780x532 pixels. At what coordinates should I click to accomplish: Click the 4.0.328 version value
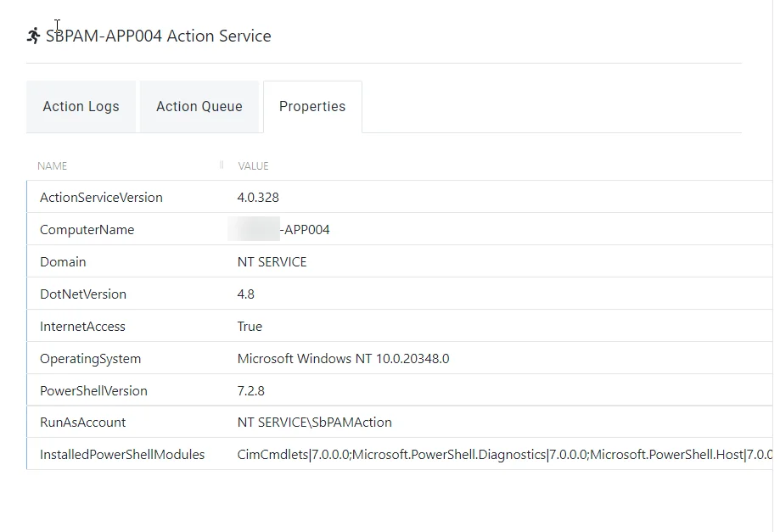(x=258, y=198)
